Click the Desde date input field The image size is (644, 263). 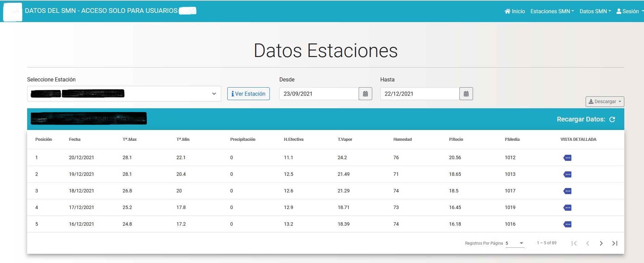pyautogui.click(x=318, y=94)
